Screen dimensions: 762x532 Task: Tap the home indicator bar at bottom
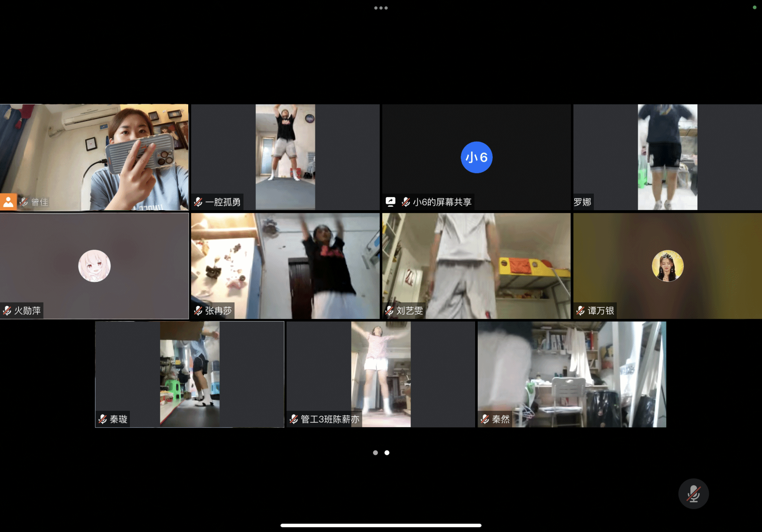point(381,525)
